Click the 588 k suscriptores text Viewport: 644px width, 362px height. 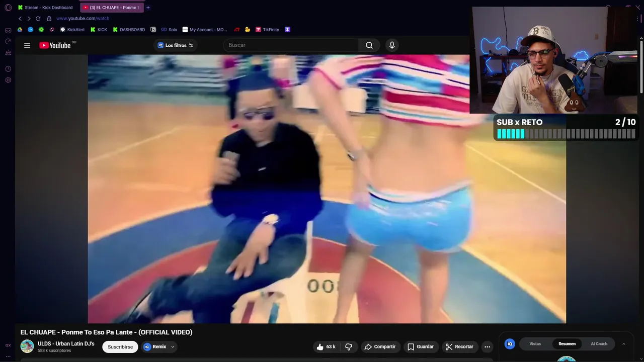pos(54,351)
